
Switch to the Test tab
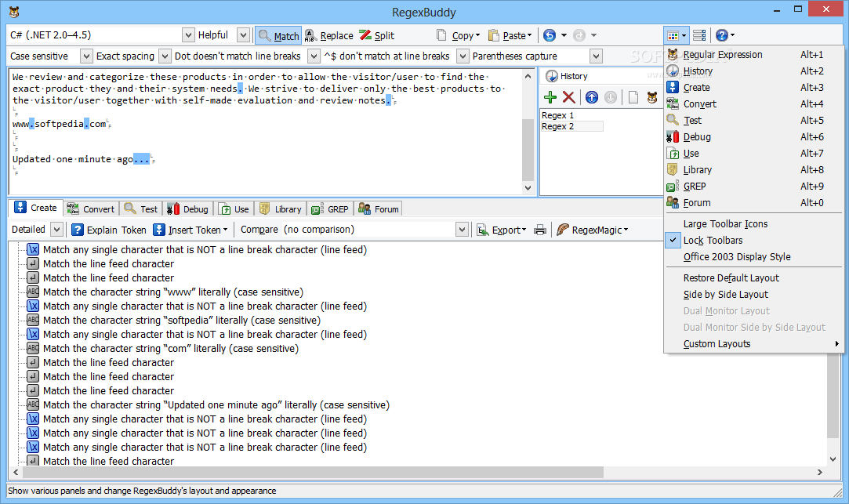(141, 209)
